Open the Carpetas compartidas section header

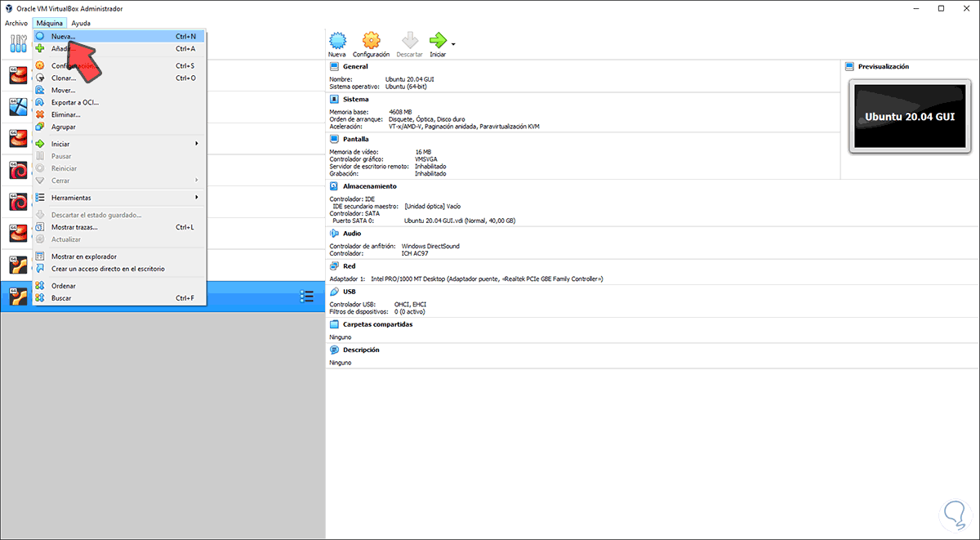point(377,324)
